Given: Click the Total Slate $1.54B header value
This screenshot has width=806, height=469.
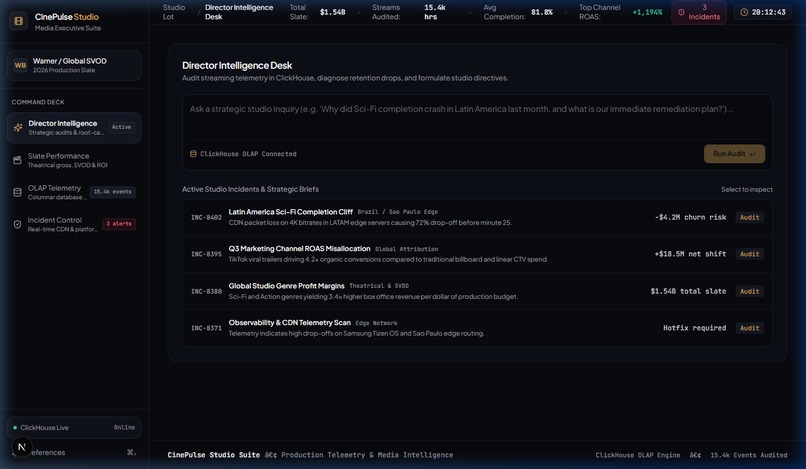Looking at the screenshot, I should point(333,12).
